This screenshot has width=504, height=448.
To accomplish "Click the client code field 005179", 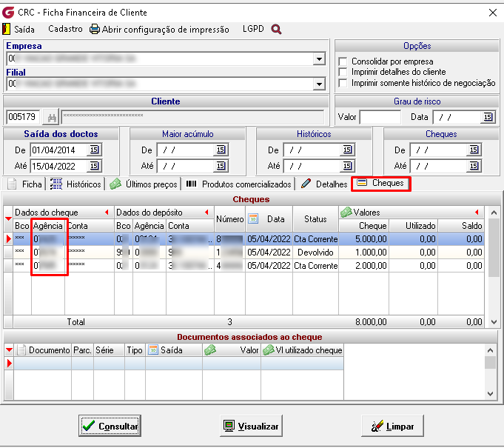I will pyautogui.click(x=23, y=117).
